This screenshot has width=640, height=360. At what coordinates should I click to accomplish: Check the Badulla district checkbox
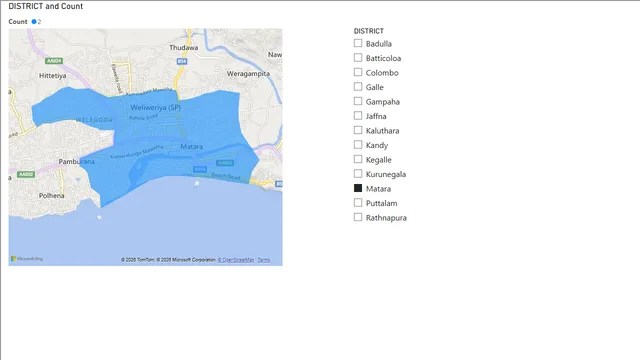pyautogui.click(x=358, y=43)
